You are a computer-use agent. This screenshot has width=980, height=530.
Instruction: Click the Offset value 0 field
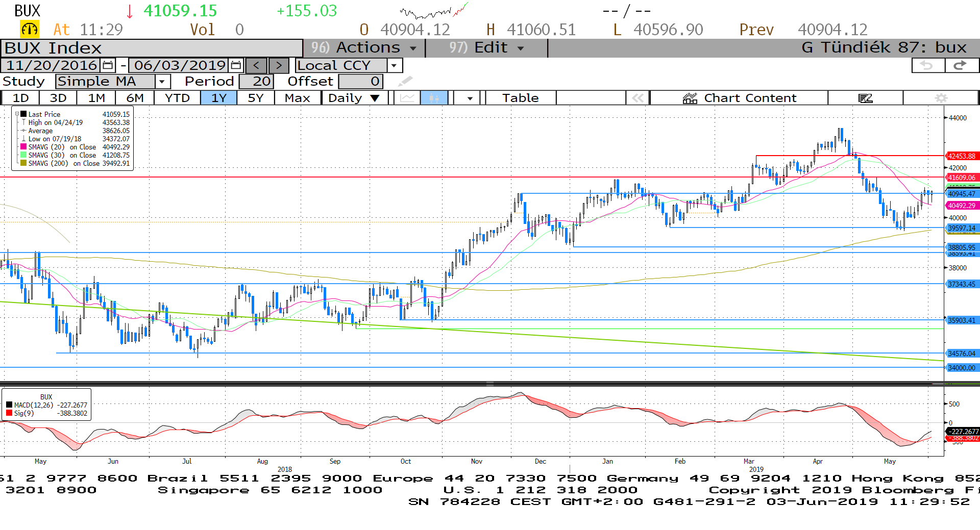(x=360, y=81)
